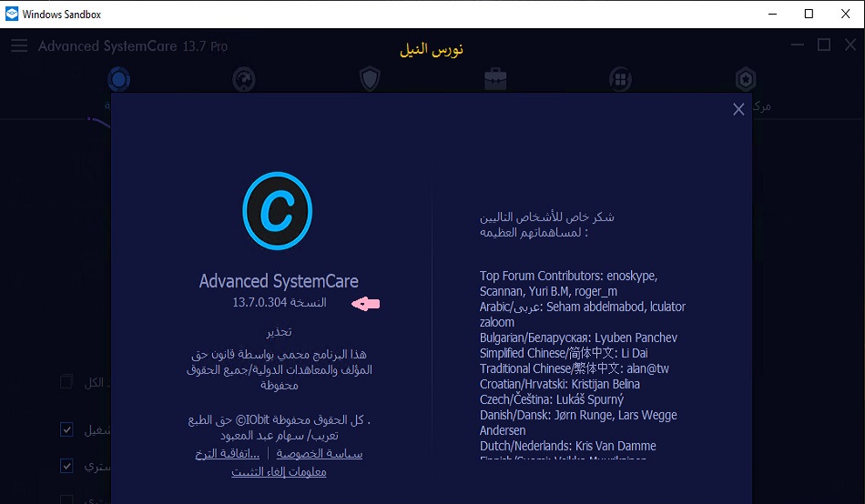The image size is (865, 504).
Task: Click the Advanced SystemCare logo in dialog
Action: 277,211
